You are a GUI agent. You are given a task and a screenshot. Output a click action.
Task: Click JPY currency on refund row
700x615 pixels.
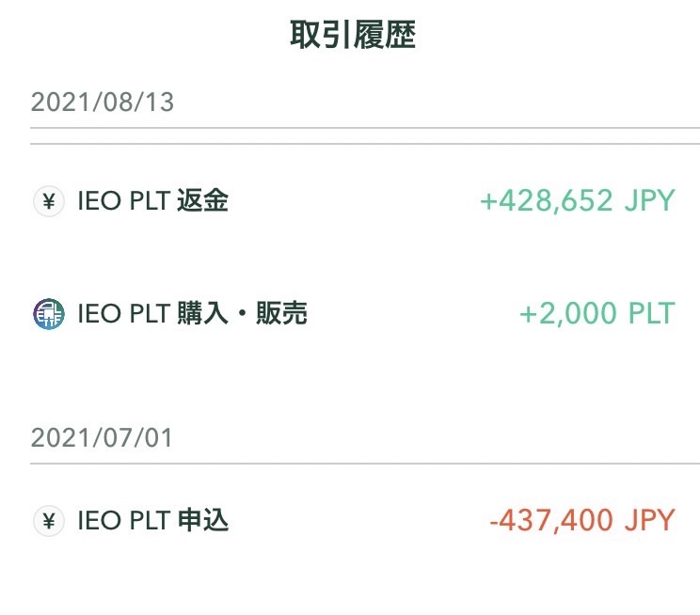point(649,200)
